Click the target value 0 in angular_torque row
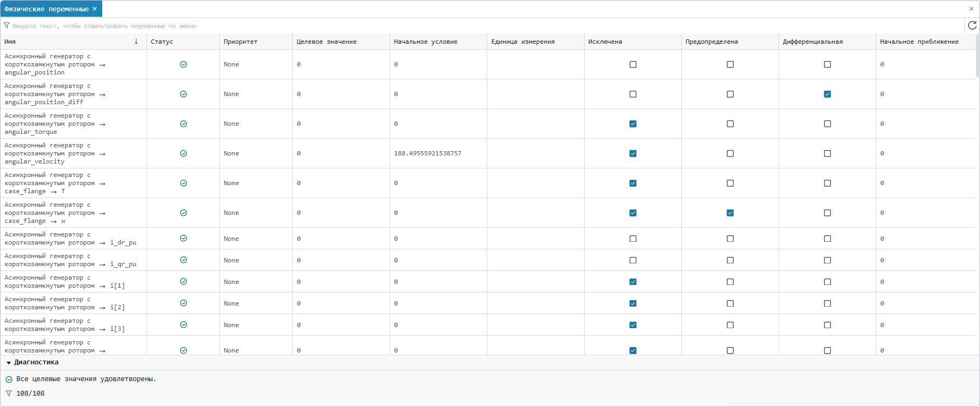 pos(341,124)
